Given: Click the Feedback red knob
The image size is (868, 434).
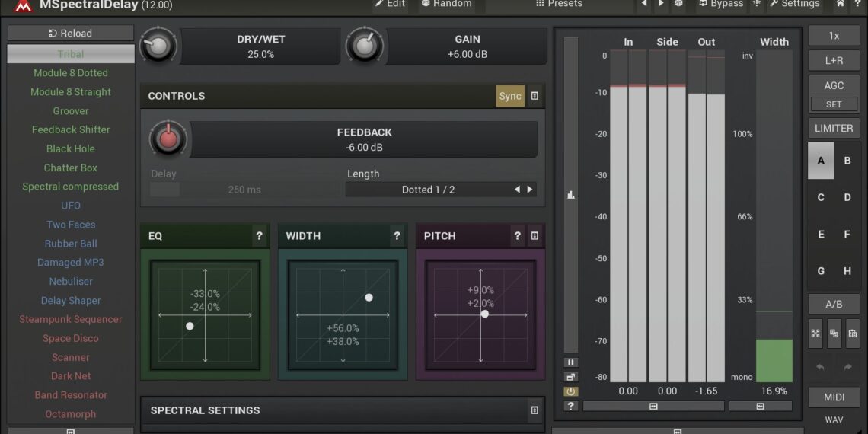Looking at the screenshot, I should click(168, 139).
